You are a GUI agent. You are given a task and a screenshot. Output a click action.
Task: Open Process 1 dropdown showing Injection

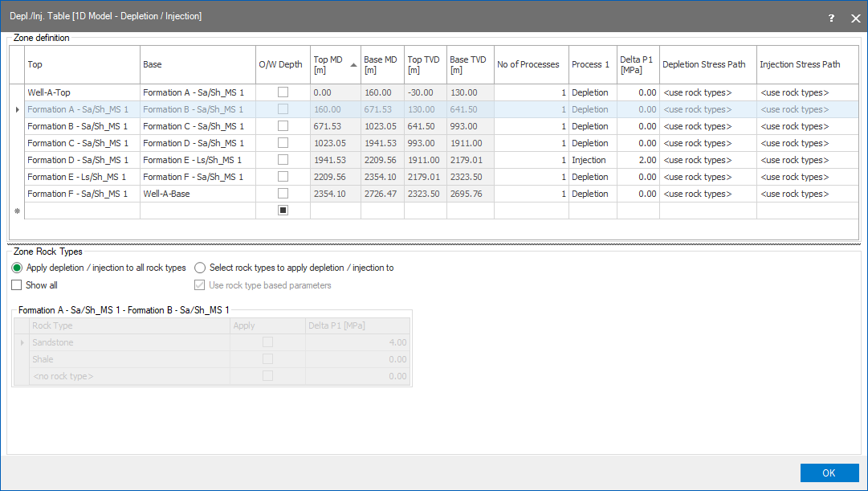[592, 160]
